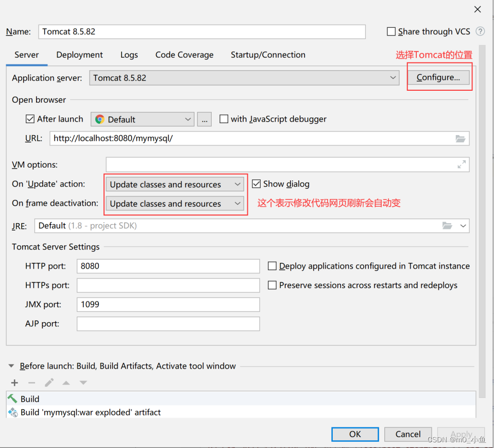
Task: Enable with JavaScript debugger option
Action: click(x=224, y=119)
